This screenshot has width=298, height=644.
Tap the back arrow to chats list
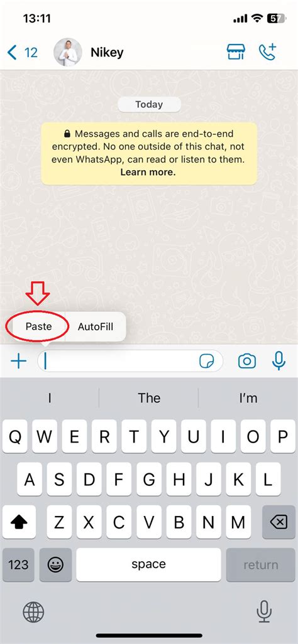point(13,53)
